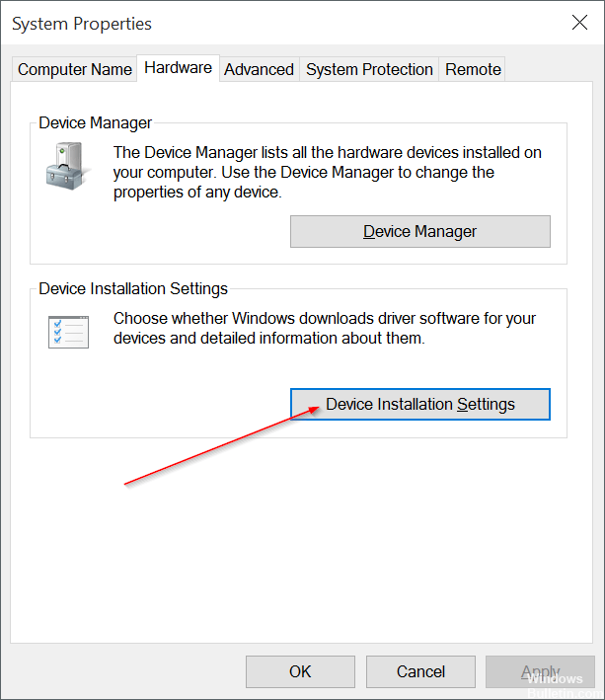
Task: Open Device Installation Settings button
Action: [419, 404]
